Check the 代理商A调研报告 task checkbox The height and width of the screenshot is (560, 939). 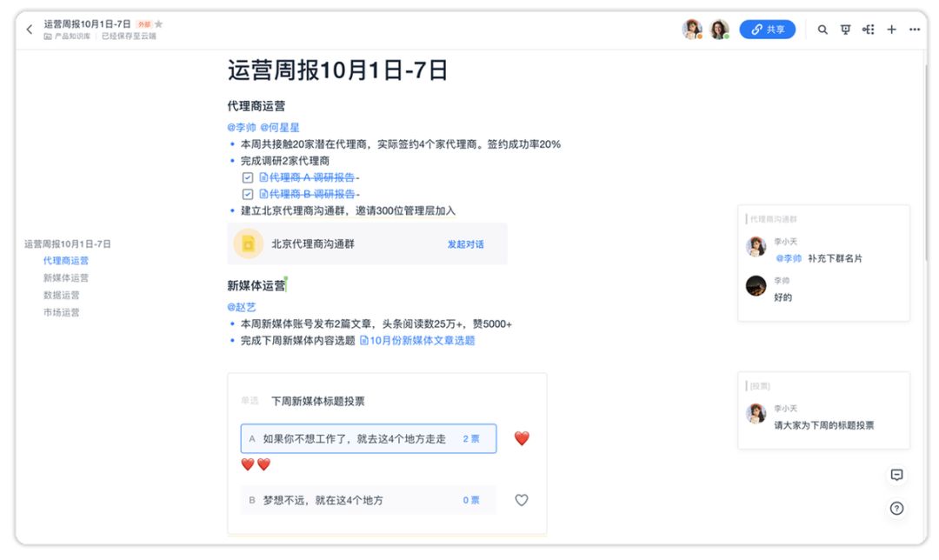coord(248,177)
